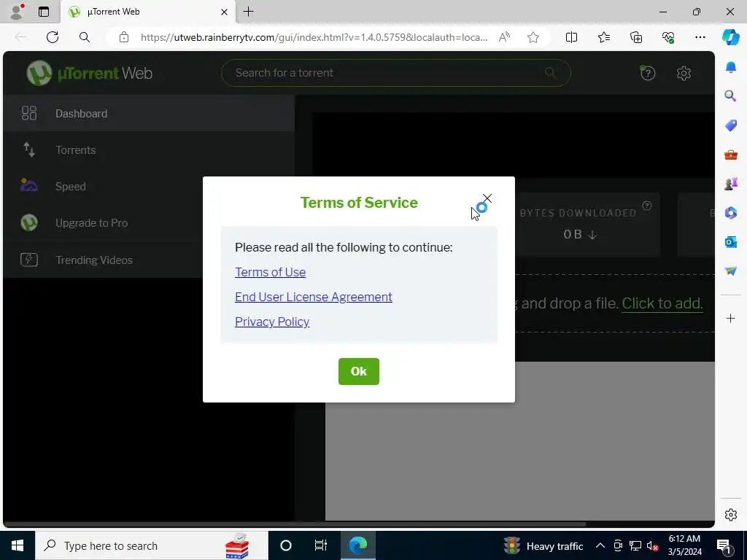
Task: Open Copilot icon in Edge
Action: (730, 37)
